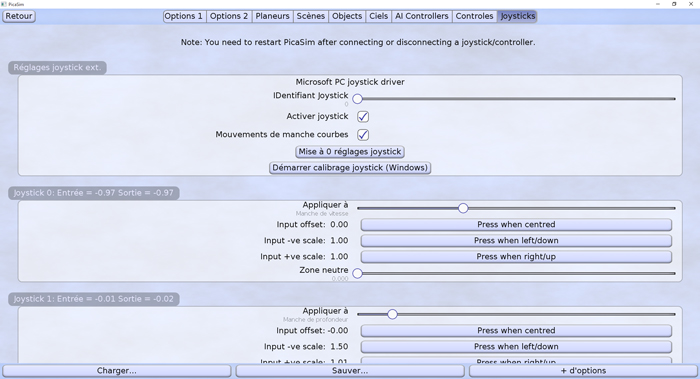Click the Charger... button
Screen dimensions: 700x379
pyautogui.click(x=117, y=371)
